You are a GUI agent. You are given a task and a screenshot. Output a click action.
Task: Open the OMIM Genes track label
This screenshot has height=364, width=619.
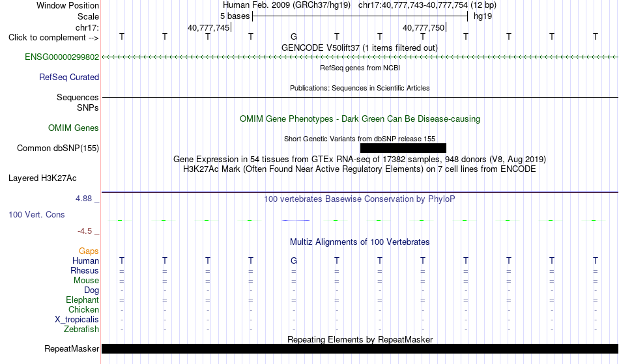click(x=74, y=128)
